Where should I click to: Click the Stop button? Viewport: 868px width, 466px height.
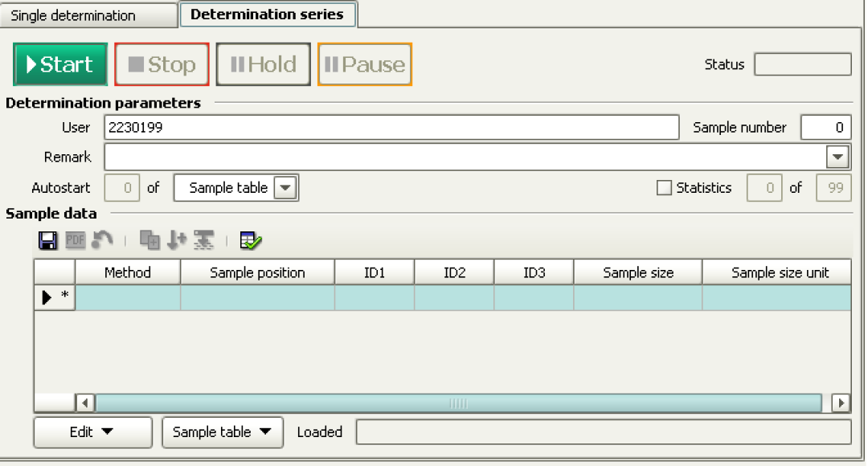coord(162,64)
